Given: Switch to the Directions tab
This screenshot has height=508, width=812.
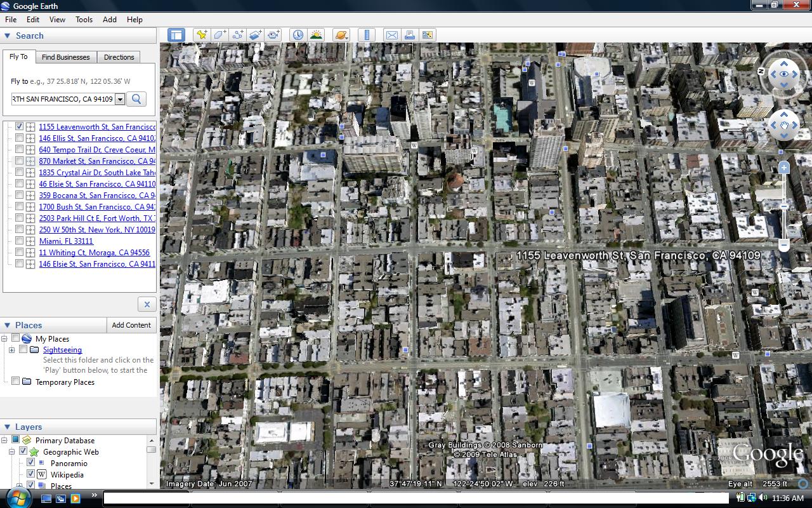Looking at the screenshot, I should (x=119, y=57).
